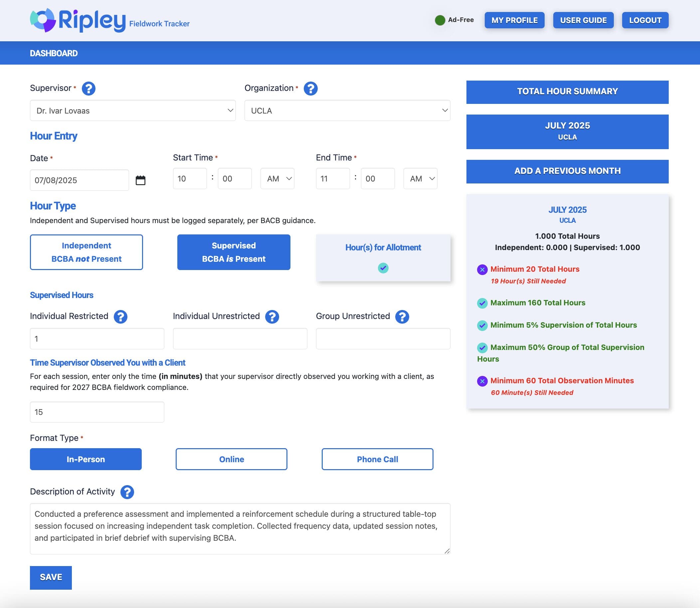This screenshot has height=608, width=700.
Task: Choose Phone Call format type
Action: click(377, 459)
